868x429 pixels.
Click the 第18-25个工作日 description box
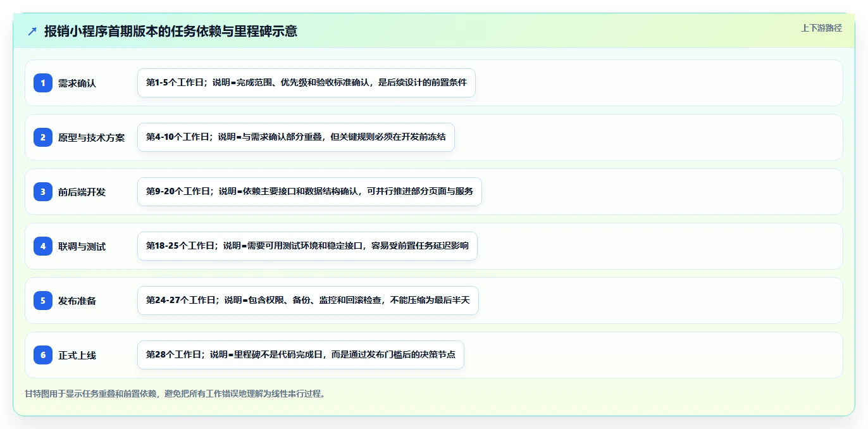tap(307, 246)
